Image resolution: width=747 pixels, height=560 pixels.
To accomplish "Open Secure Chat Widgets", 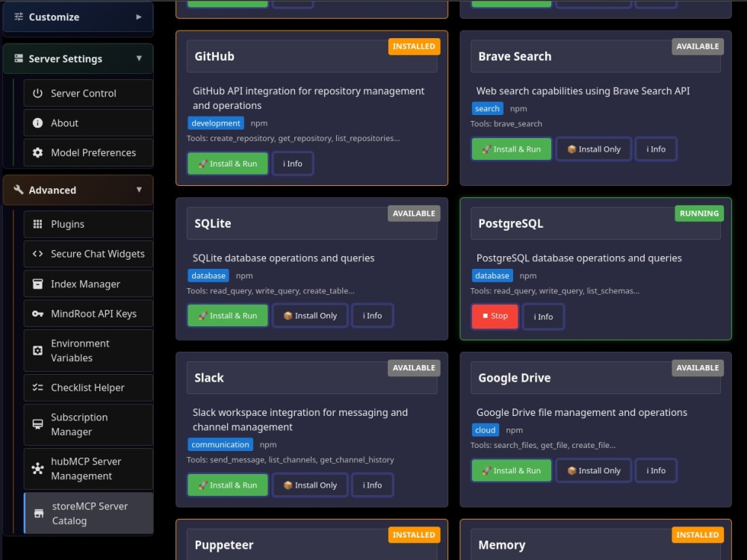I will [88, 254].
